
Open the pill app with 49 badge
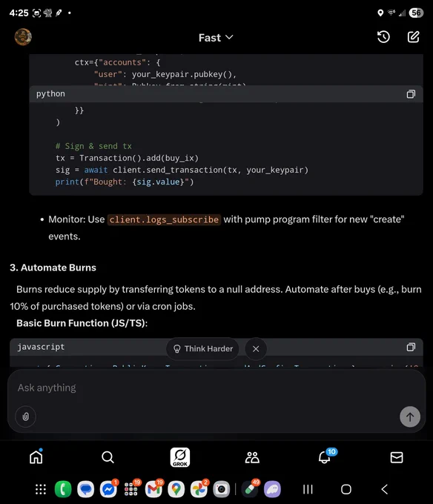pyautogui.click(x=250, y=489)
